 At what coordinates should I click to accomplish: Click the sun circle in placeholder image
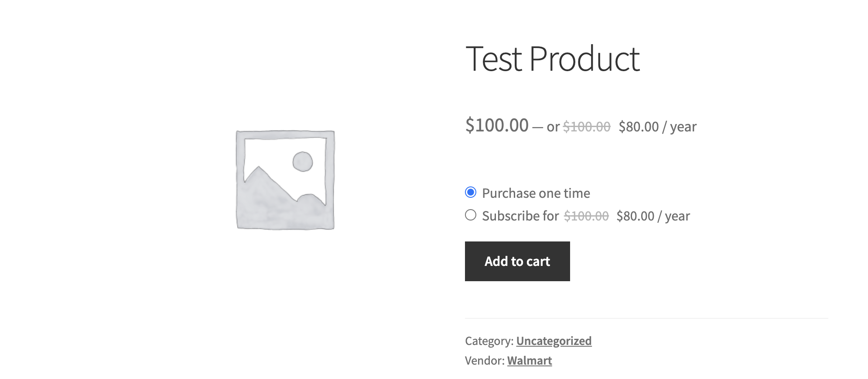[303, 162]
